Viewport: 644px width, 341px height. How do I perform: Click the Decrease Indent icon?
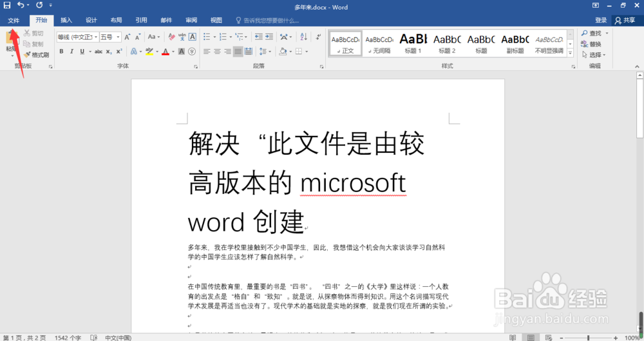[259, 37]
